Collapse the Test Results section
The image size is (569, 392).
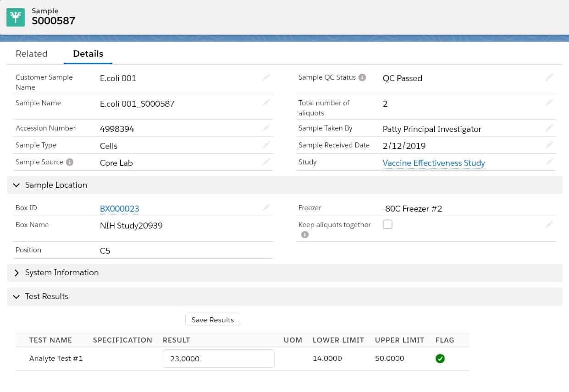tap(17, 296)
